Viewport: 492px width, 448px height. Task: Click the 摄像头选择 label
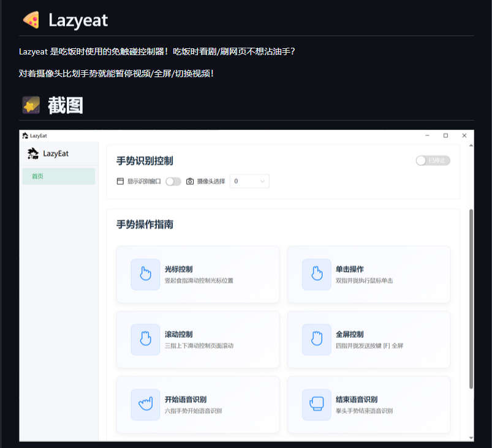[x=211, y=181]
